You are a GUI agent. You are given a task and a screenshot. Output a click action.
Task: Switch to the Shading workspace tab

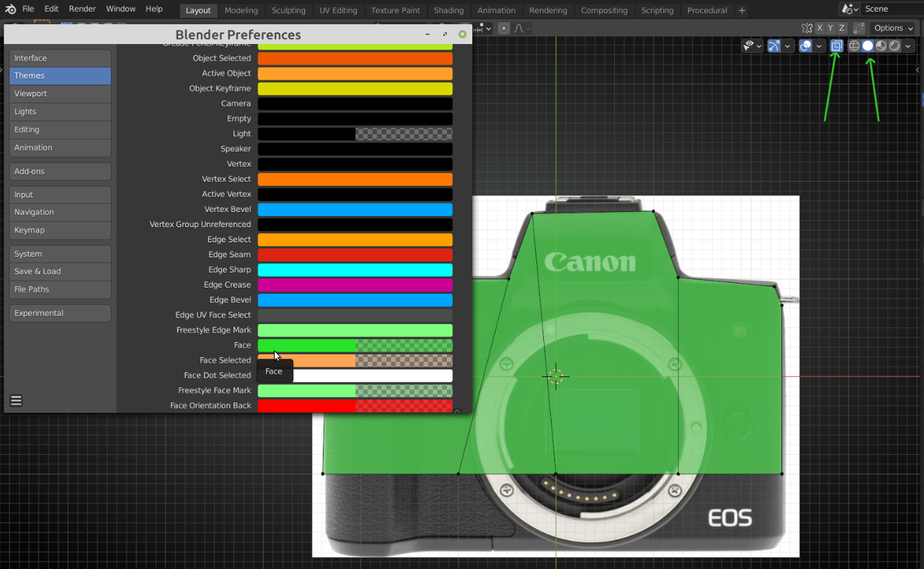[x=448, y=10]
